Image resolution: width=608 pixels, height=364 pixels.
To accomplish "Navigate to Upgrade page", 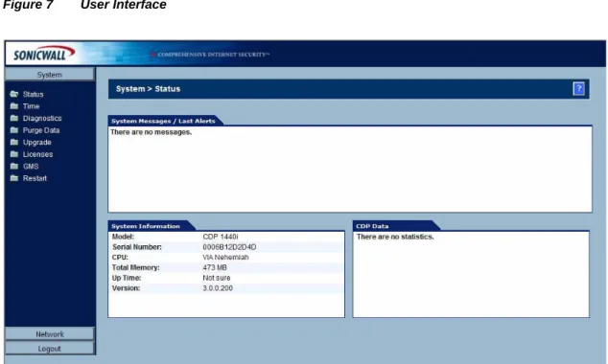I will 36,142.
